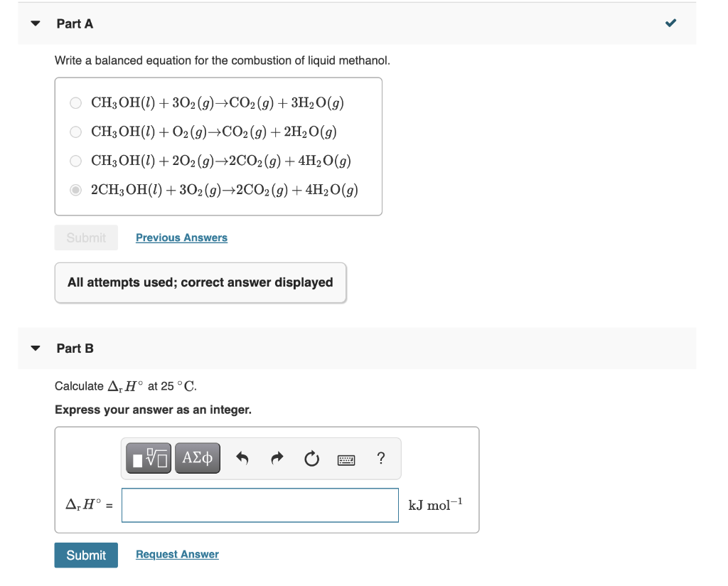Click the reset answer circular arrow icon
Viewport: 728px width, 586px height.
311,459
